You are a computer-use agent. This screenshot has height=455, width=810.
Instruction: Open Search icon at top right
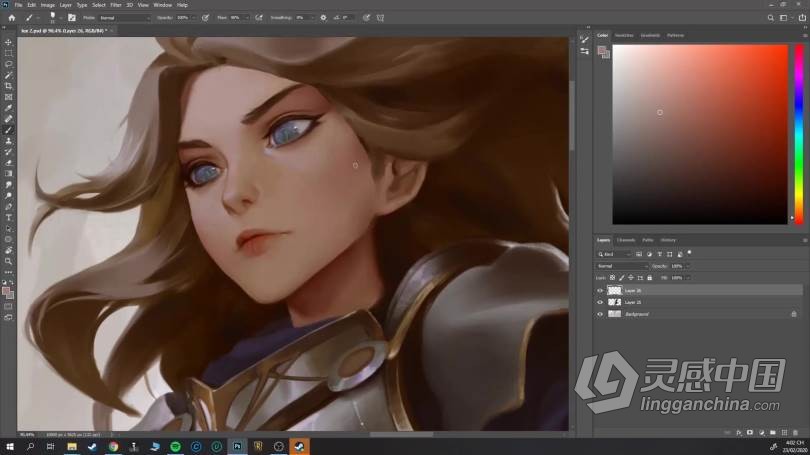[770, 18]
